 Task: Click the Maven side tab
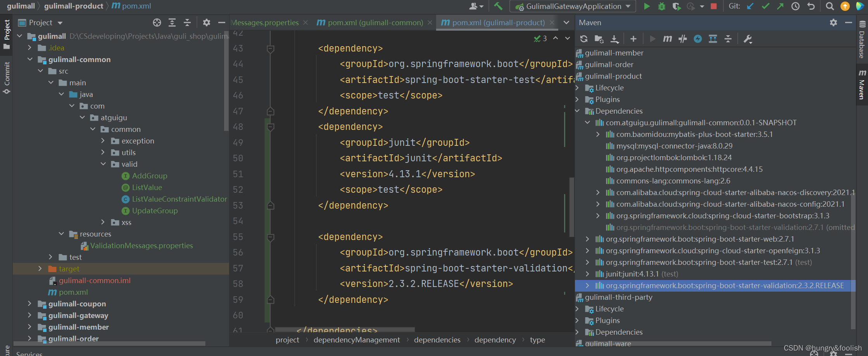[862, 84]
